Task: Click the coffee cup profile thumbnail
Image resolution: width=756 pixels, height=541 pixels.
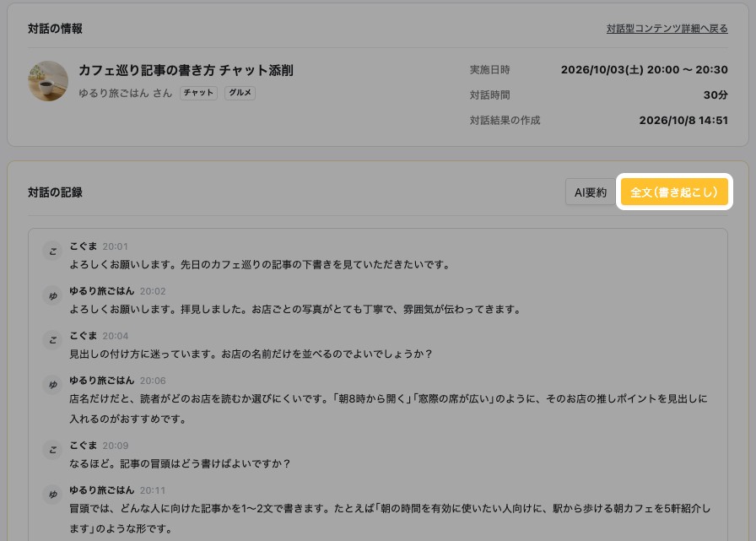Action: pos(48,81)
